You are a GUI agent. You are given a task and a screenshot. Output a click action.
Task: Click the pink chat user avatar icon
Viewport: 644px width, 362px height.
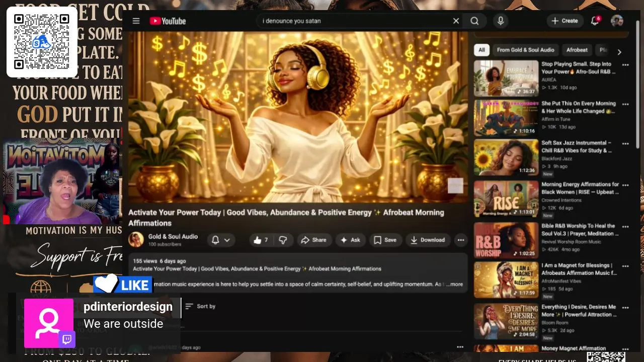coord(49,323)
